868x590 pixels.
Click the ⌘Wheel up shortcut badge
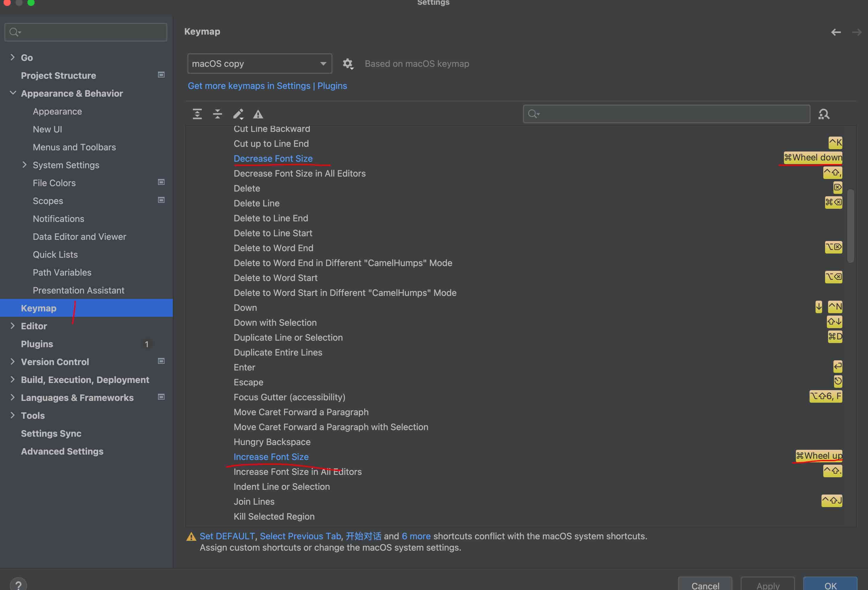819,456
